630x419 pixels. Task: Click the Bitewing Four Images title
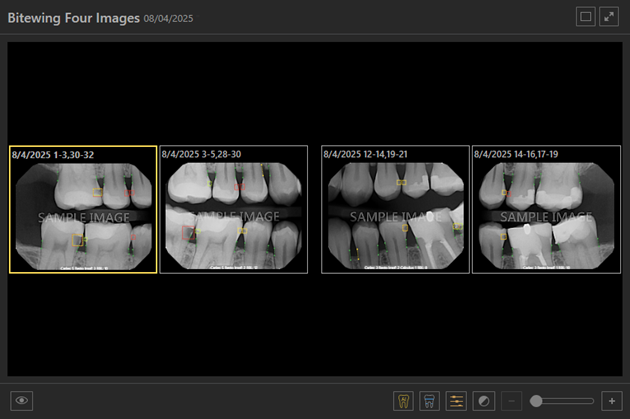[x=73, y=18]
